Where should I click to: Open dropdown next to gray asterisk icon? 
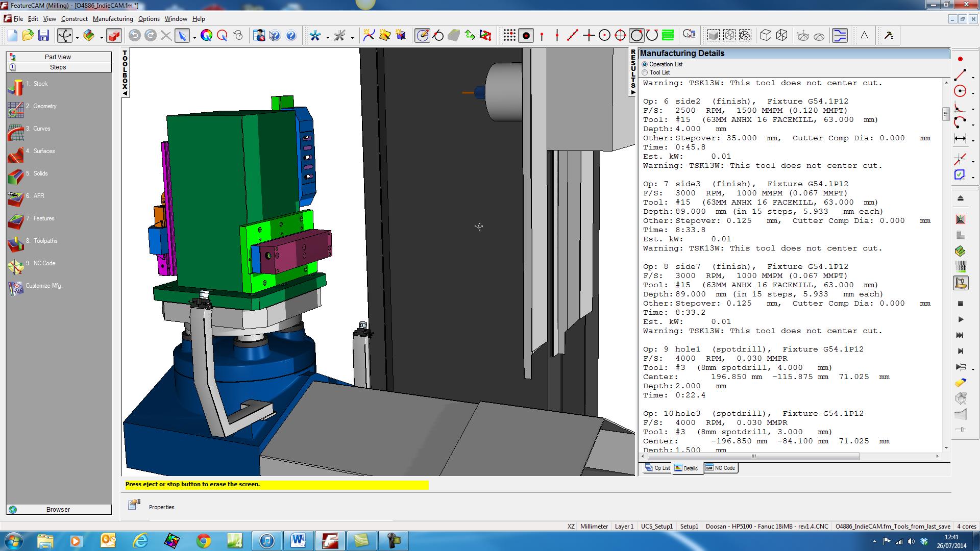coord(352,37)
